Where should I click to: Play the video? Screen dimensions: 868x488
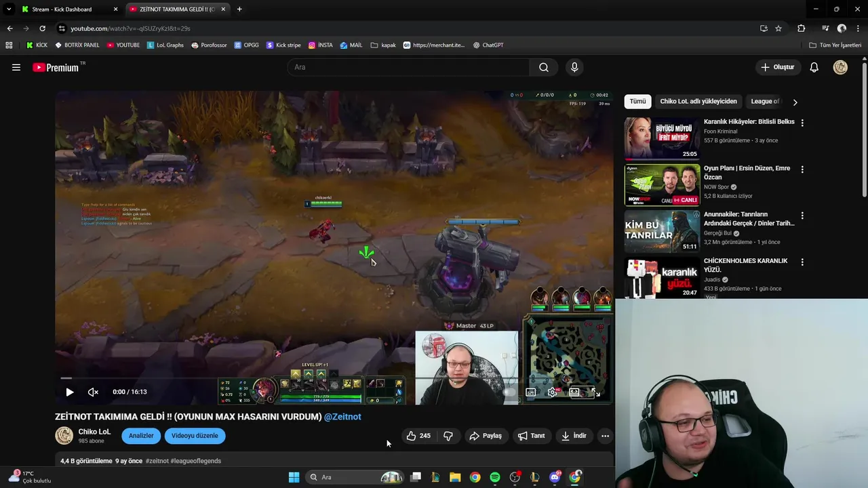(x=69, y=392)
